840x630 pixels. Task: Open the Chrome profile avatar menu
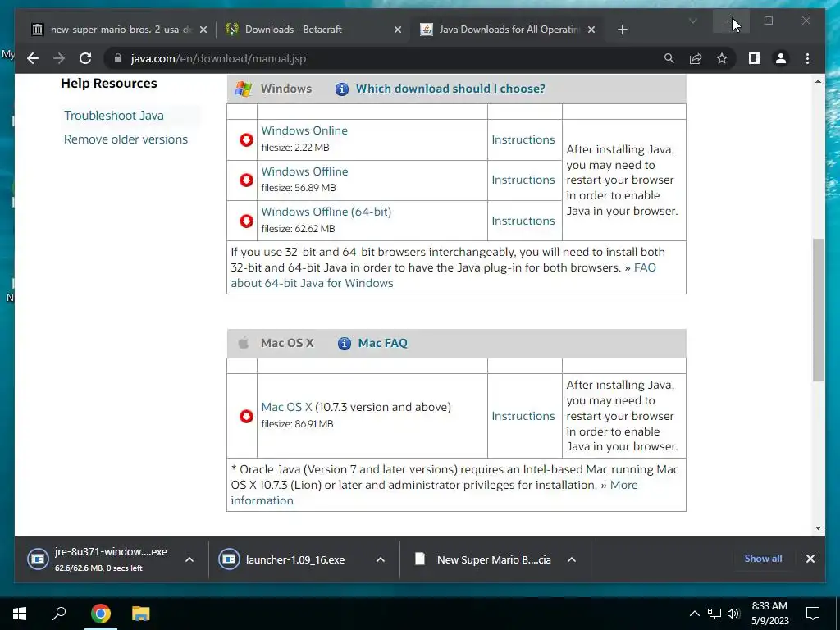click(781, 58)
